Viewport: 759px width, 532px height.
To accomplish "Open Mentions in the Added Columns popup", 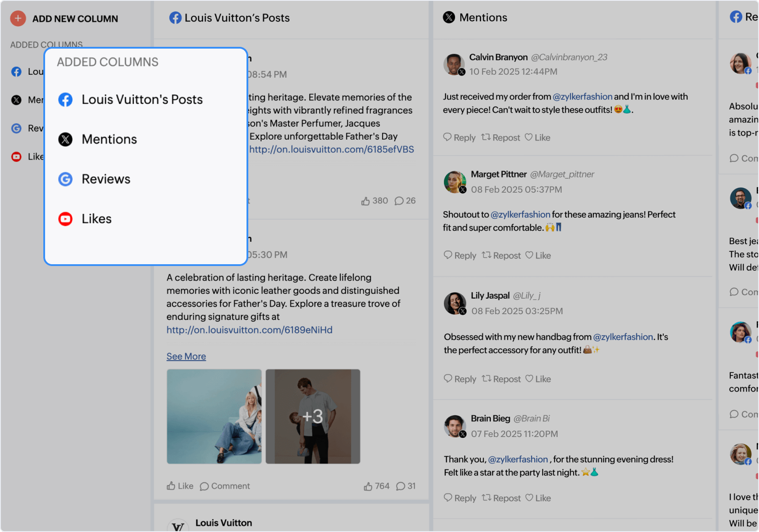I will (x=109, y=139).
